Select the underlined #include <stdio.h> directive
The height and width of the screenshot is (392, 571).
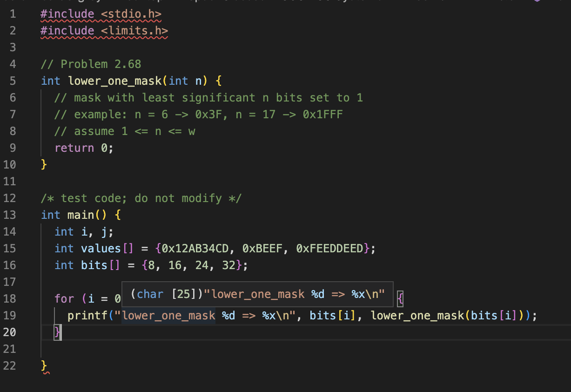(100, 14)
